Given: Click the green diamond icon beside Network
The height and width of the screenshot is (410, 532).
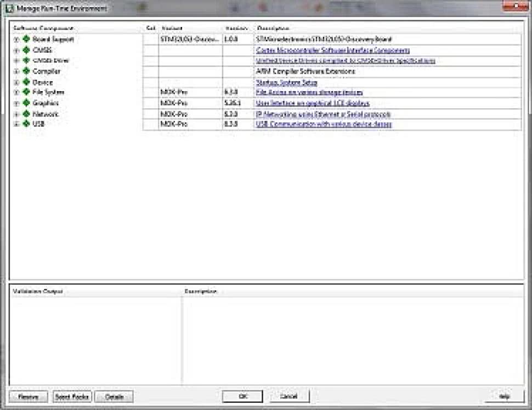Looking at the screenshot, I should (x=26, y=114).
